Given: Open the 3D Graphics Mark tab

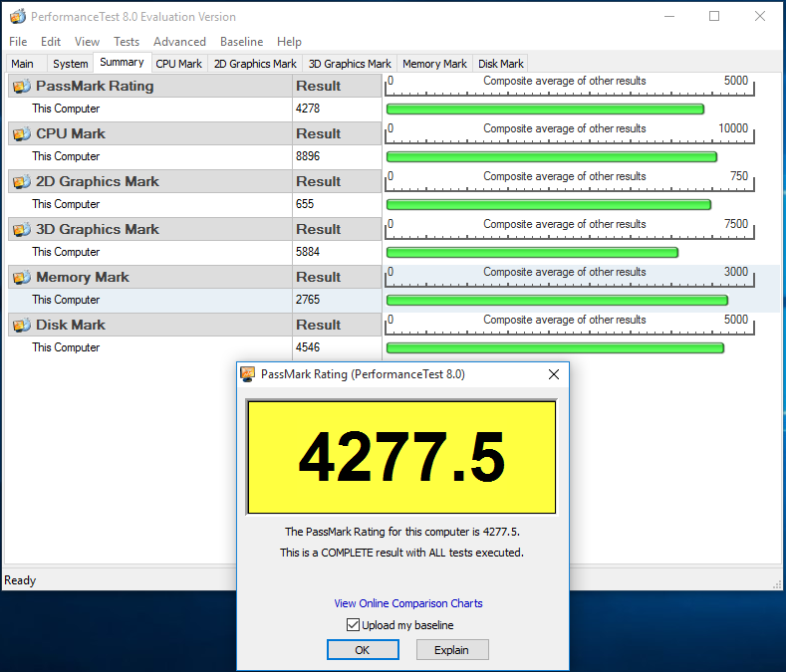Looking at the screenshot, I should 350,64.
